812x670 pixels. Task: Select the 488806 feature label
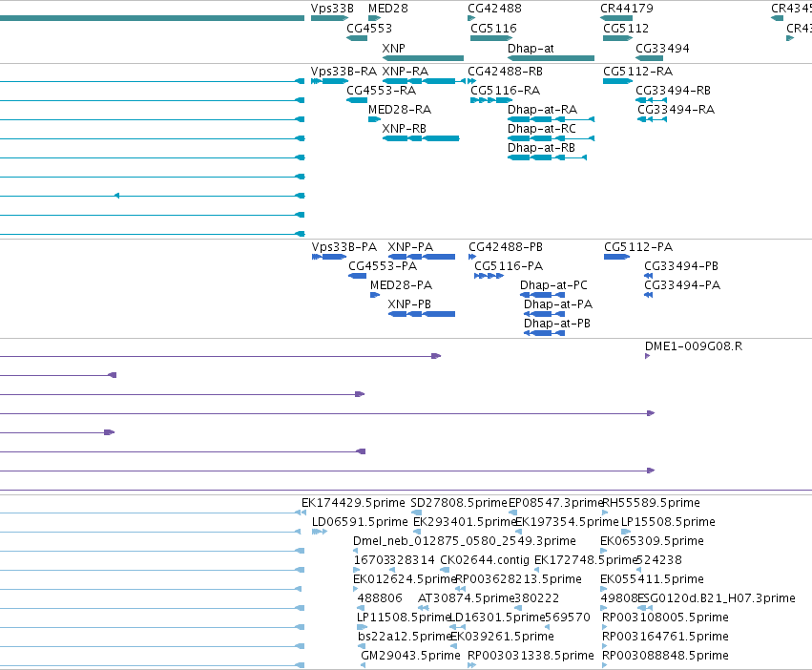(380, 598)
